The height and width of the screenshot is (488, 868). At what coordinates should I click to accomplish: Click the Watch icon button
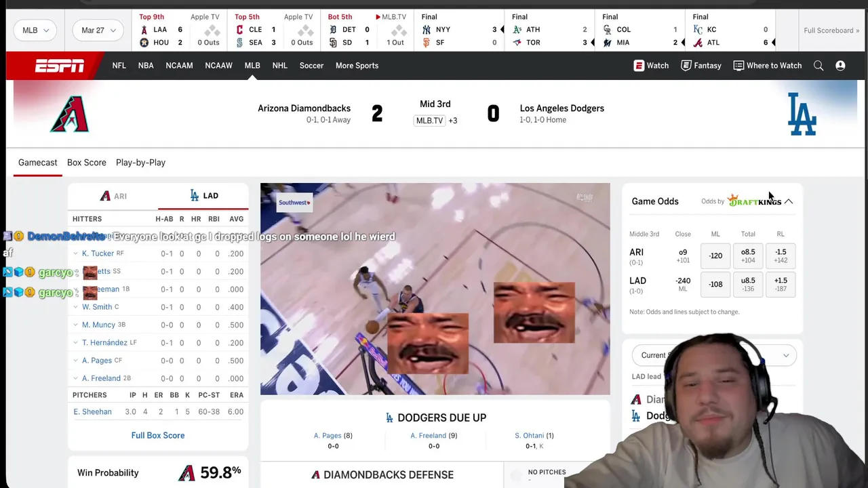pyautogui.click(x=651, y=66)
